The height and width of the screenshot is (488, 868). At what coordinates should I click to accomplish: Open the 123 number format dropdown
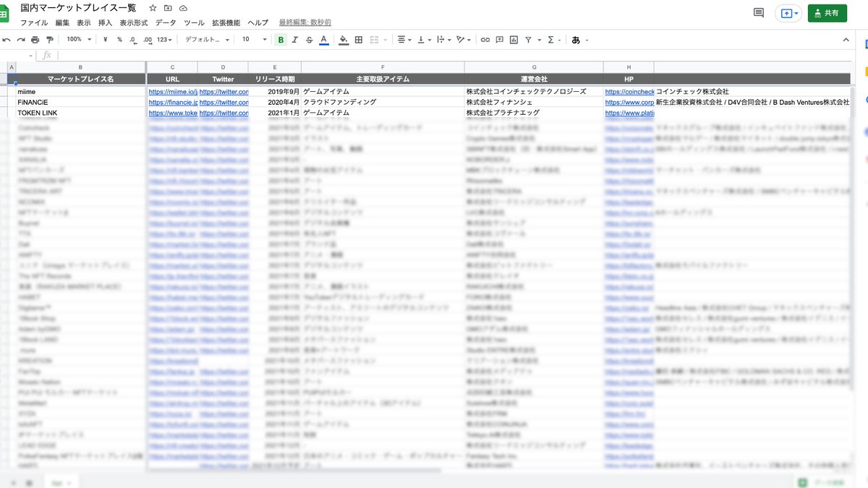click(x=165, y=40)
